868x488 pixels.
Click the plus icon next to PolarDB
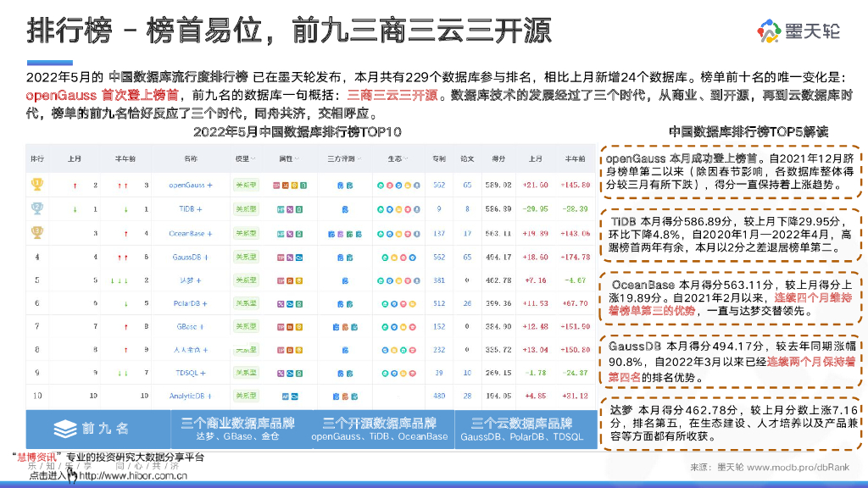(204, 304)
